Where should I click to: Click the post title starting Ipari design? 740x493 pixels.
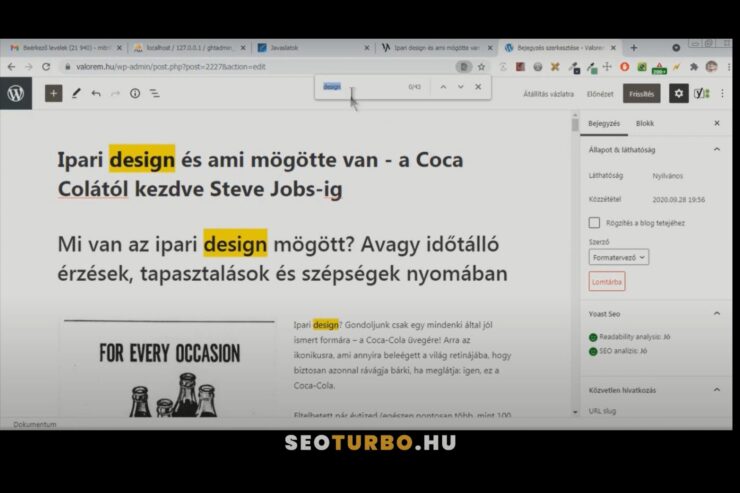(x=260, y=174)
